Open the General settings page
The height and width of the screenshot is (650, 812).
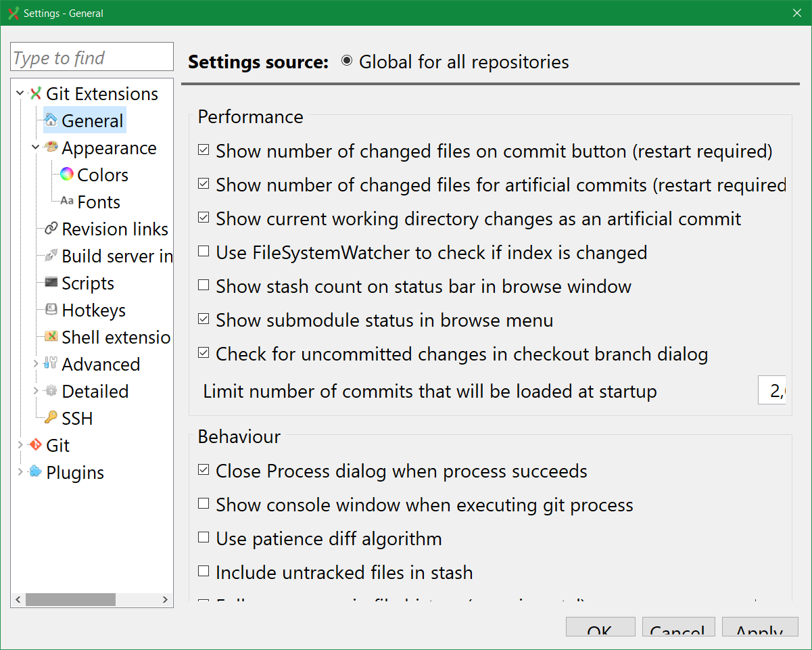click(92, 121)
